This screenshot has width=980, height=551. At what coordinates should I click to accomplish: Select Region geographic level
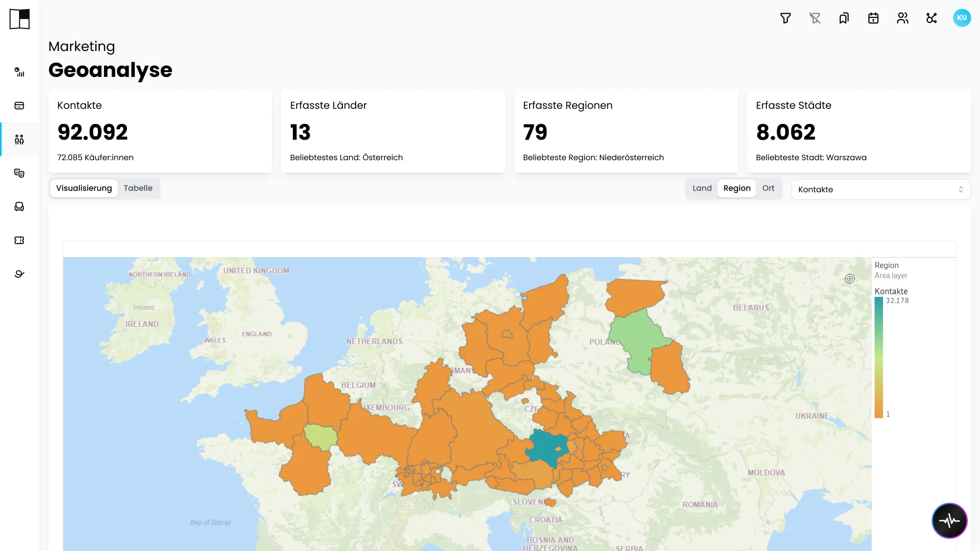737,188
